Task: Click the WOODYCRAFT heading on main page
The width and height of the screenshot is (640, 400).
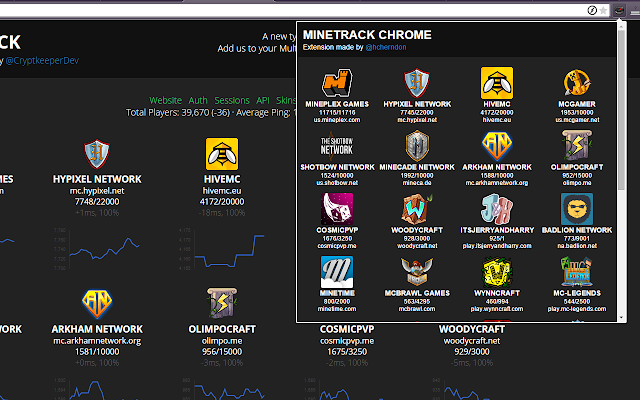Action: point(472,329)
